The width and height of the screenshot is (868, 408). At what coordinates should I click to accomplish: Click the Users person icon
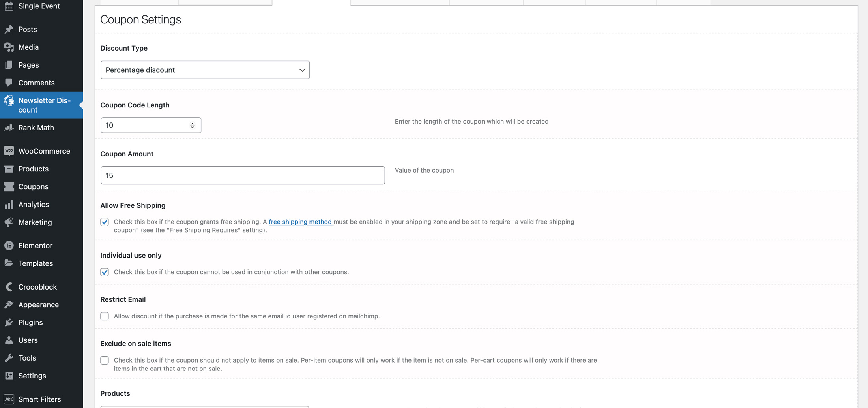click(x=9, y=340)
